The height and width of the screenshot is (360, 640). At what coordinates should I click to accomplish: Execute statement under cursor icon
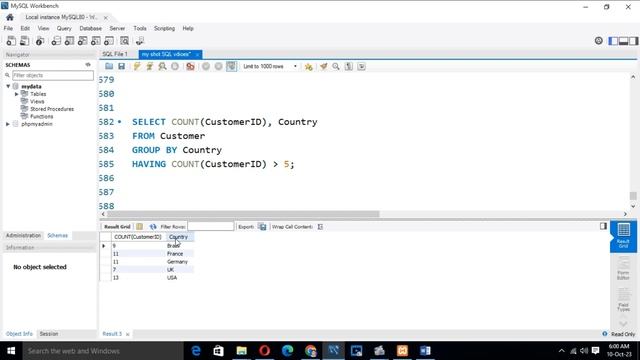(x=149, y=66)
